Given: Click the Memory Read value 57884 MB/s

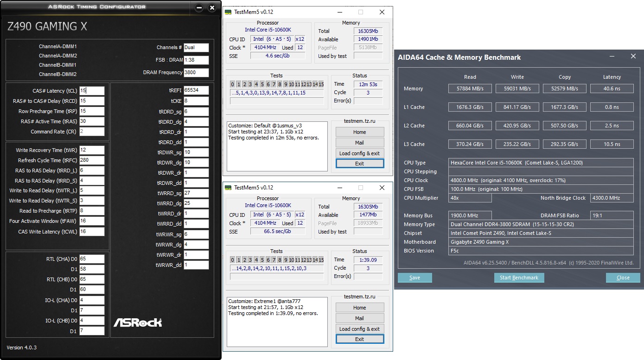Looking at the screenshot, I should coord(470,88).
